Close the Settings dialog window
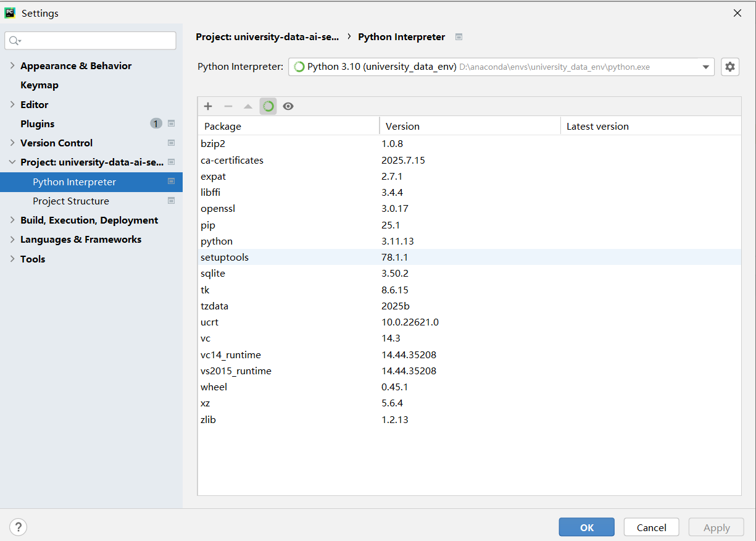The image size is (756, 541). click(x=737, y=13)
